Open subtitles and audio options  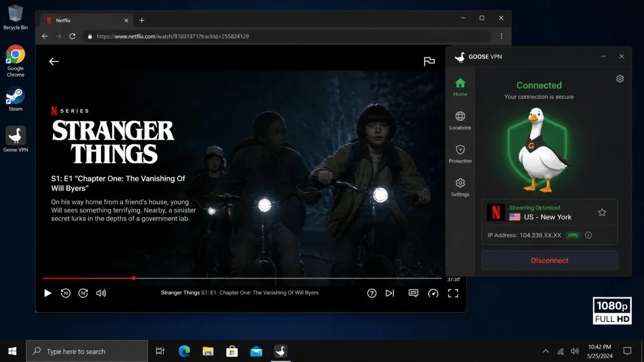pos(413,293)
